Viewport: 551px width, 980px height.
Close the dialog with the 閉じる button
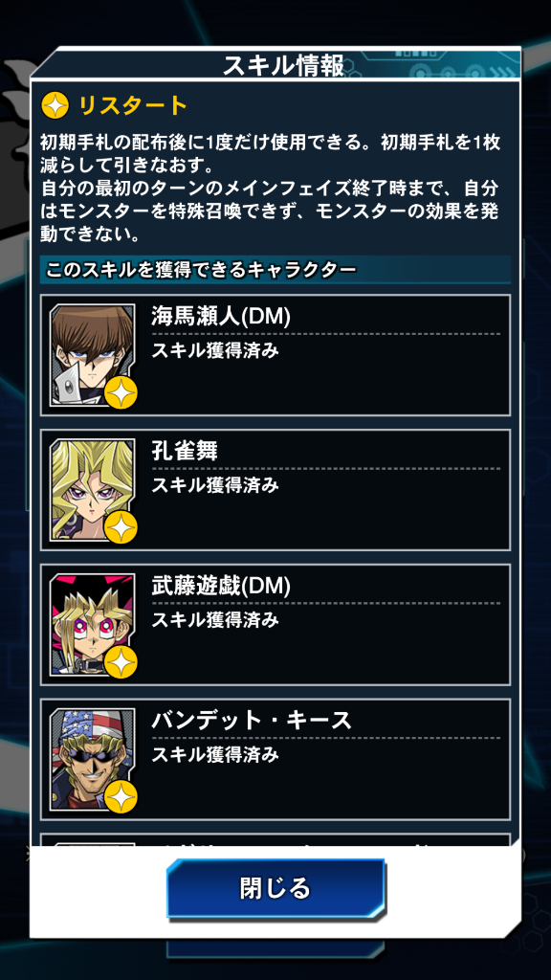(x=275, y=888)
